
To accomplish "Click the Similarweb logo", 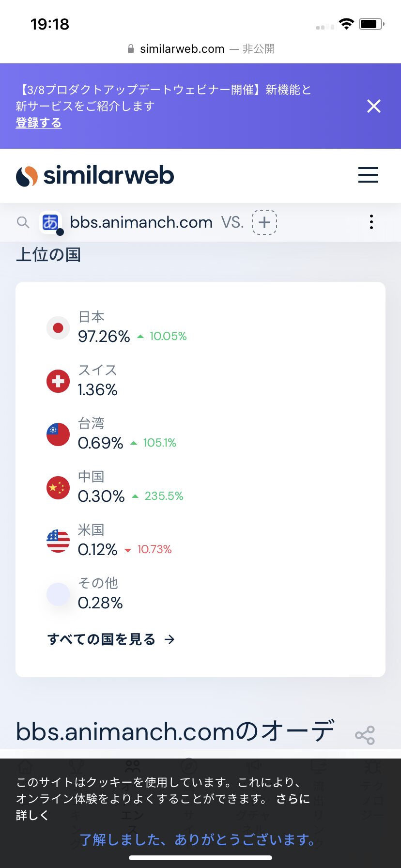I will pyautogui.click(x=95, y=175).
